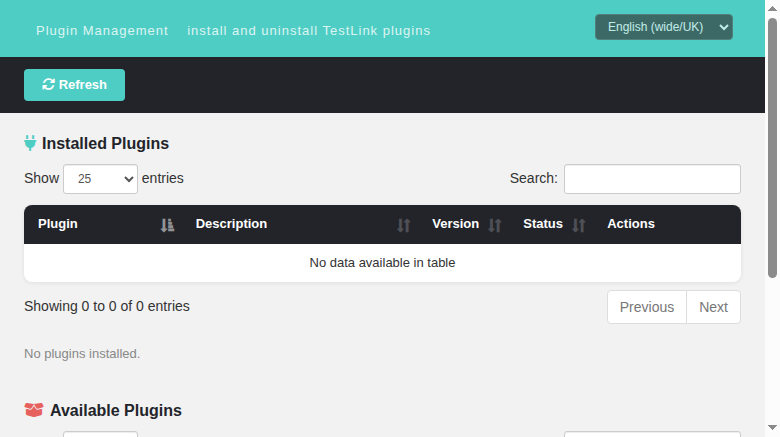This screenshot has width=780, height=437.
Task: Click the plug icon beside Installed Plugins
Action: click(x=30, y=143)
